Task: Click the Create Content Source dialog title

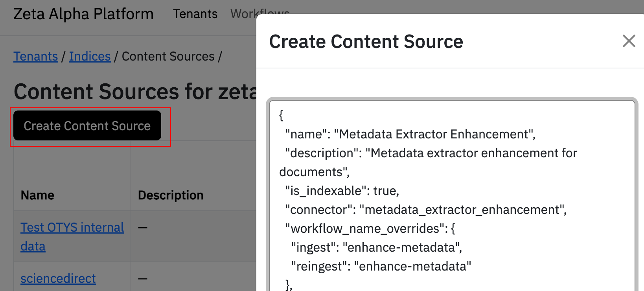Action: [366, 42]
